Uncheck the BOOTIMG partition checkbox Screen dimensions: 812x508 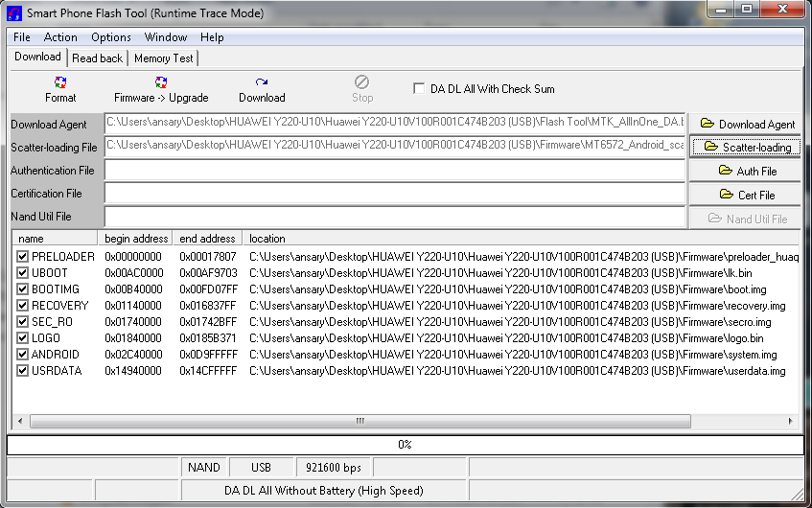pyautogui.click(x=22, y=289)
